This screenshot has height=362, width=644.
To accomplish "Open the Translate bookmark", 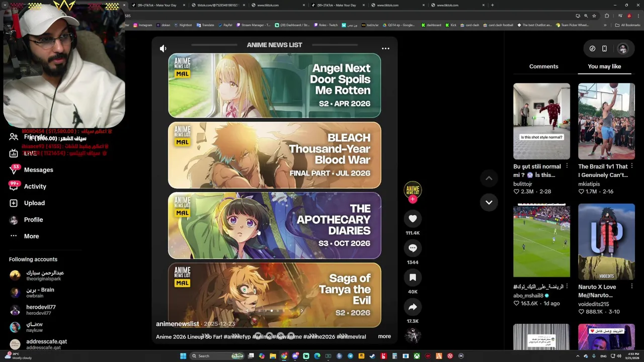I will [205, 25].
